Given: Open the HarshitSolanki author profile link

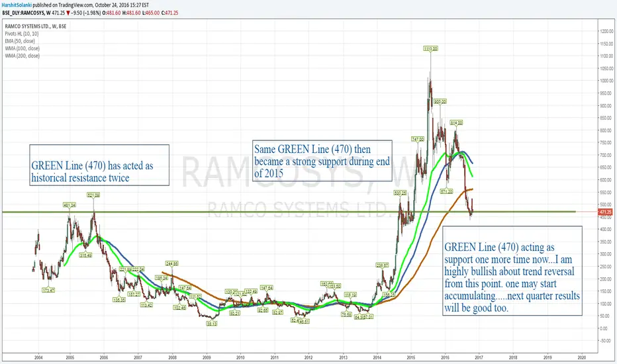Looking at the screenshot, I should click(x=17, y=5).
